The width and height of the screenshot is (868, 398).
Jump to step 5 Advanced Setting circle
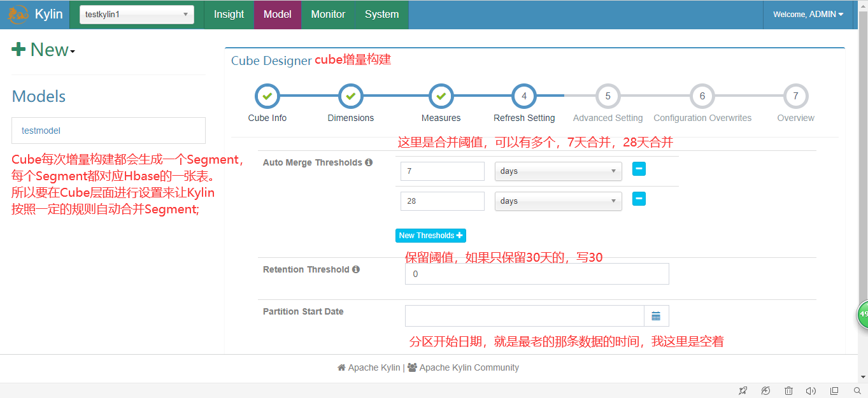[x=608, y=96]
